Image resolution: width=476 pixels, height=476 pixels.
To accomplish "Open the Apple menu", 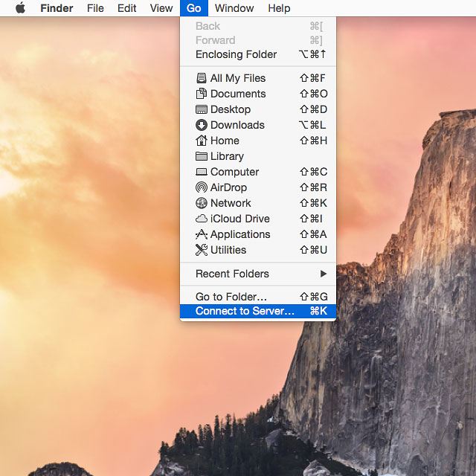I will click(x=20, y=8).
